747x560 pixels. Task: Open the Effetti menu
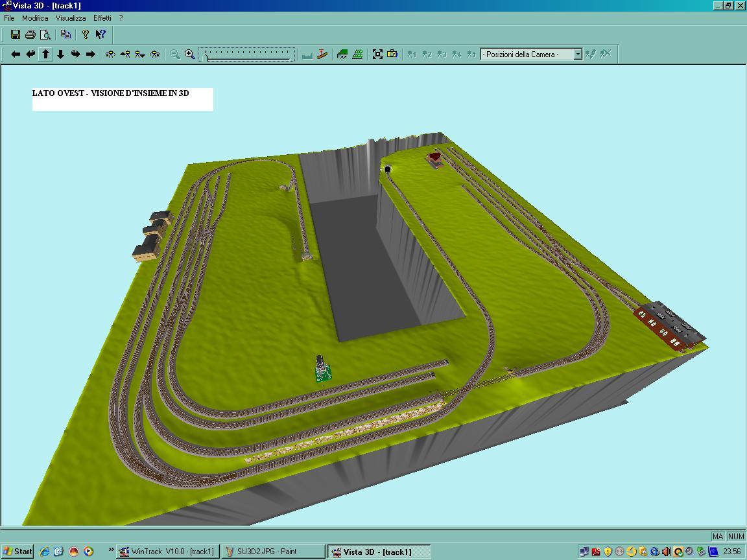(102, 18)
